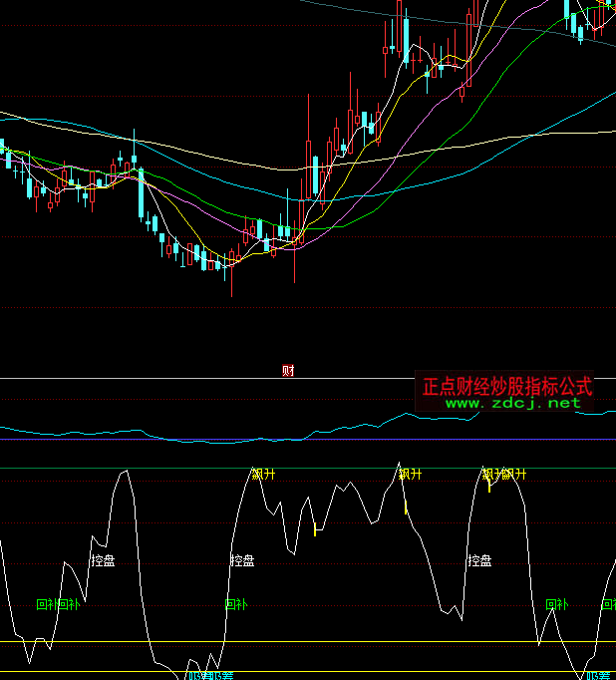Click the leftmost yellow tick on oscillator line

[315, 527]
